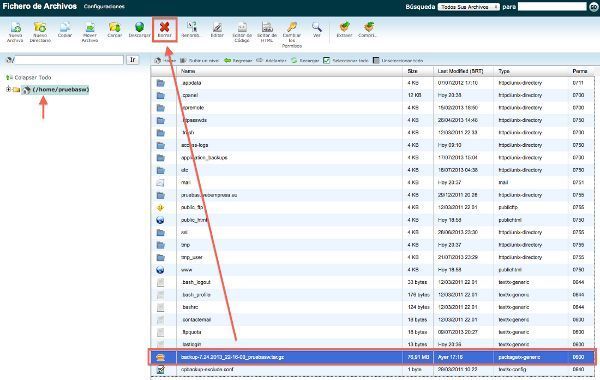Select the tmp folder row

coord(373,245)
